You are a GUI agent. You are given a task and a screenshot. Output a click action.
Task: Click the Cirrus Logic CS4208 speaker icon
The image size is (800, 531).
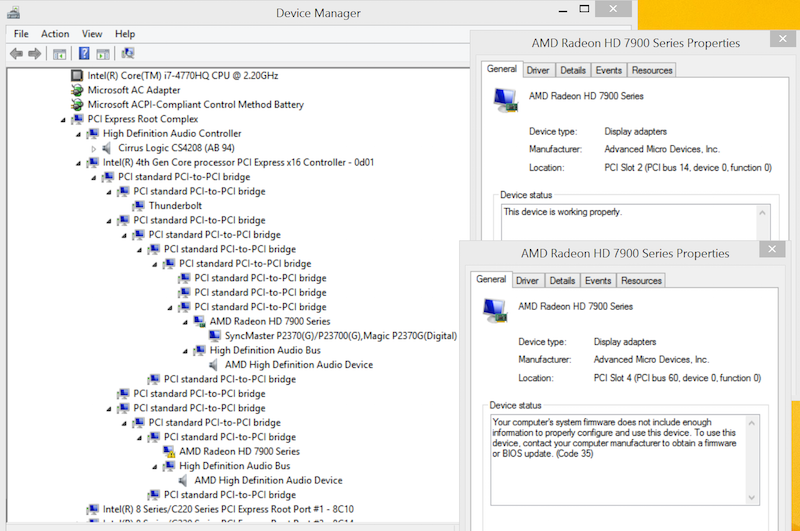tap(107, 148)
